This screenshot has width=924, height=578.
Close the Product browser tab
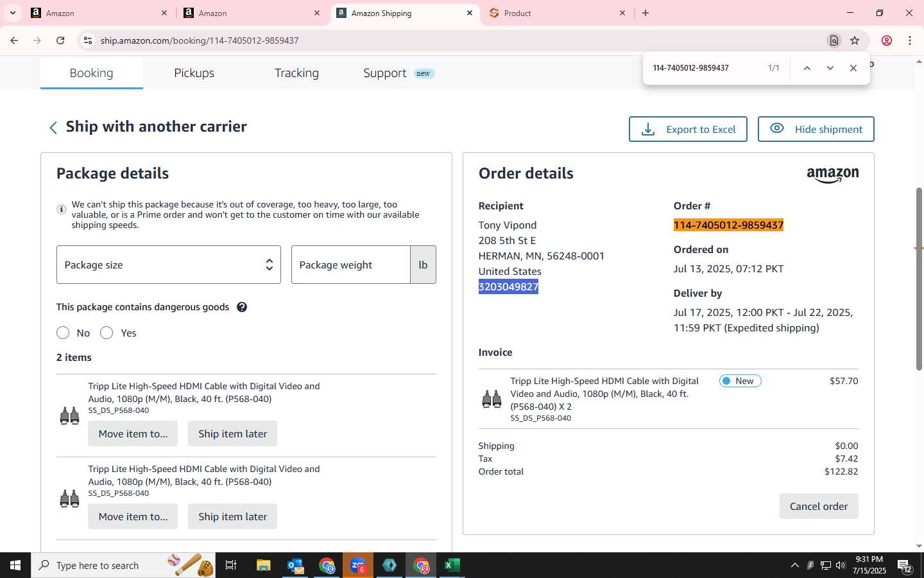click(x=622, y=13)
